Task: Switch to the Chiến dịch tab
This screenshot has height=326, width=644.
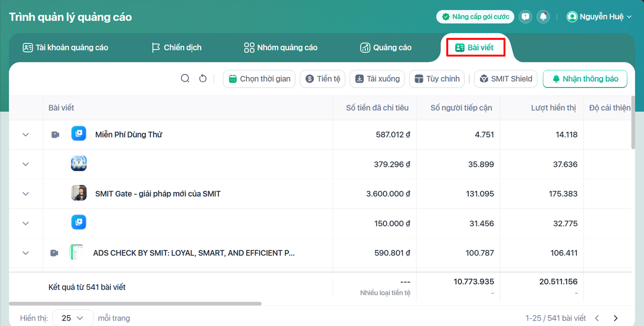Action: tap(177, 47)
